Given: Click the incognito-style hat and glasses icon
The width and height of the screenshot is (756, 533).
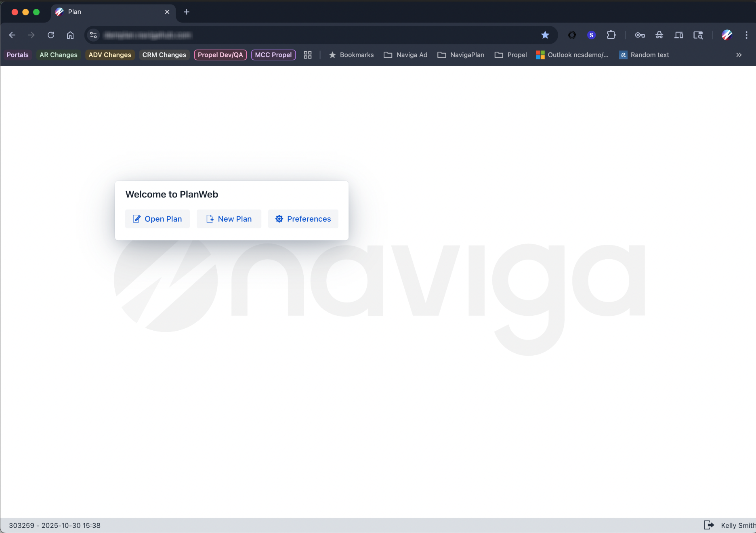Looking at the screenshot, I should 659,35.
